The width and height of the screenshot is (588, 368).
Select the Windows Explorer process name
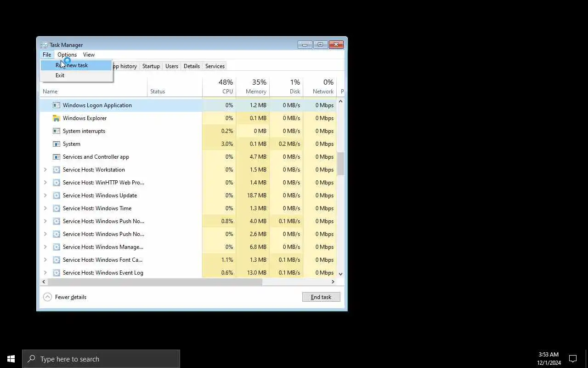click(85, 118)
